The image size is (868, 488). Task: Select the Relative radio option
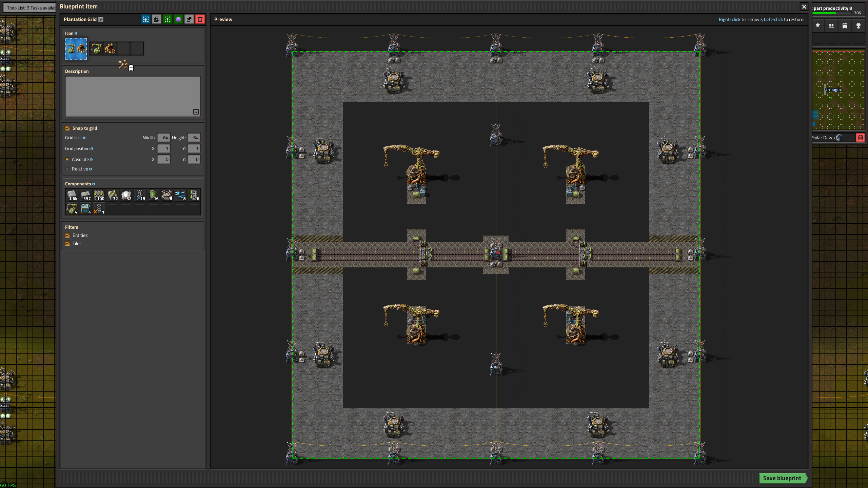point(67,169)
